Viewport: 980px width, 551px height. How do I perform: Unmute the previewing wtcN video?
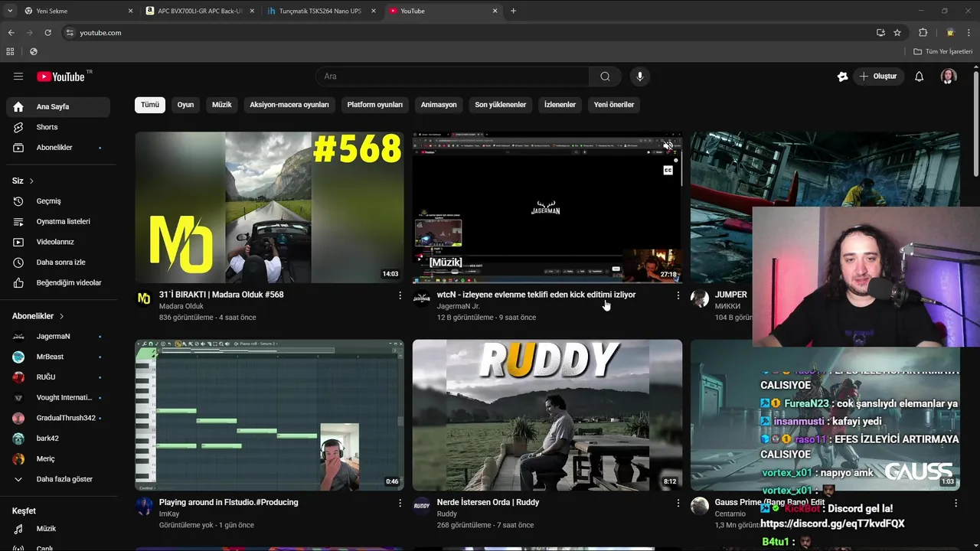coord(668,145)
